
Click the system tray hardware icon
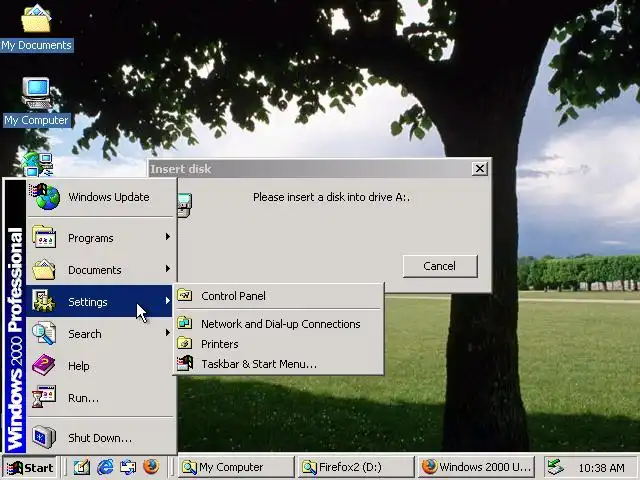point(555,467)
